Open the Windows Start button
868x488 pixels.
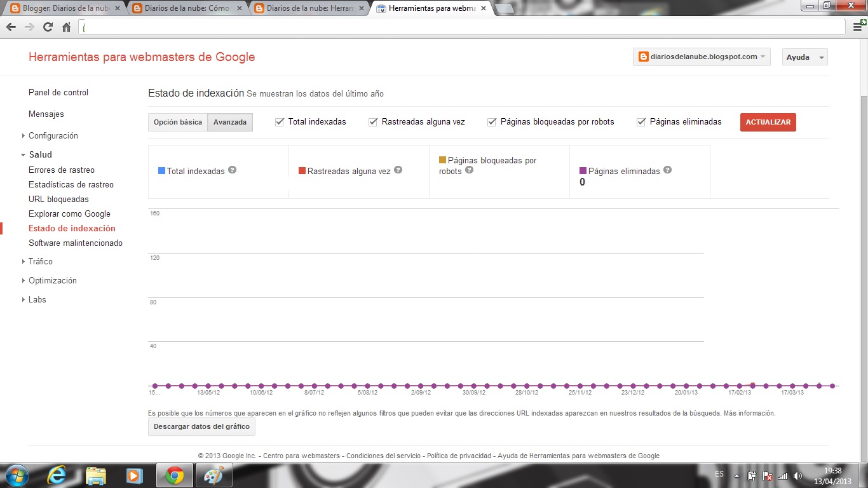click(17, 475)
